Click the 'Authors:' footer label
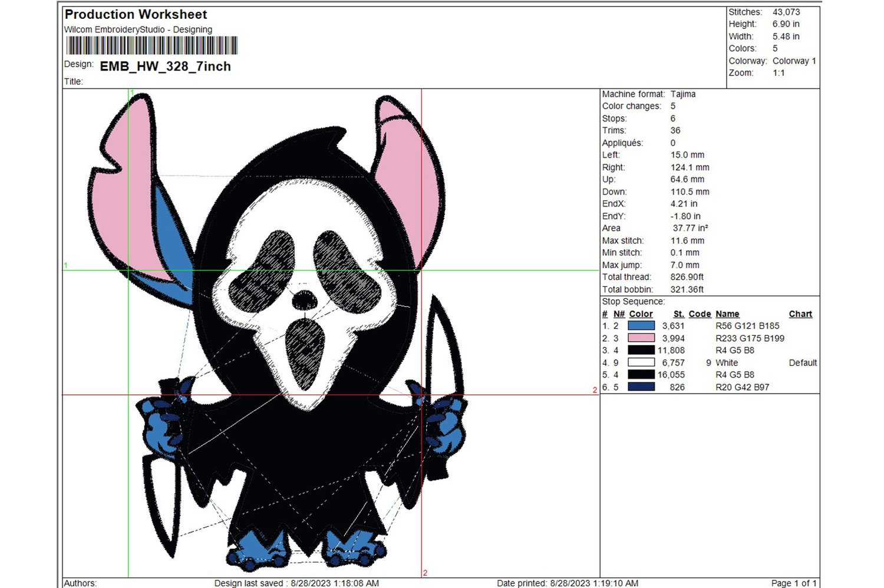 click(x=80, y=583)
